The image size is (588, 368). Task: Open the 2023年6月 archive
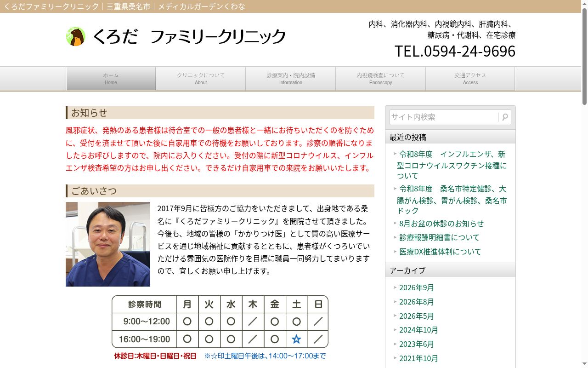point(417,344)
